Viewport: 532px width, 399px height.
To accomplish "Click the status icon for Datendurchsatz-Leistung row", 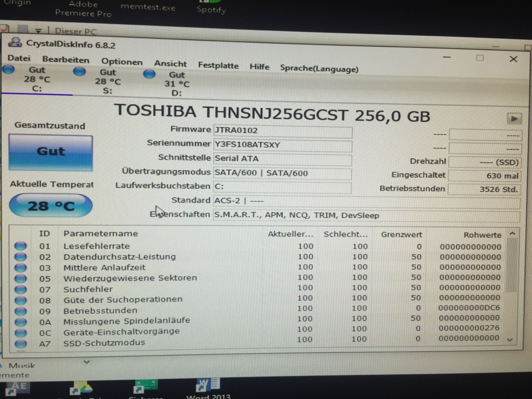I will [20, 257].
